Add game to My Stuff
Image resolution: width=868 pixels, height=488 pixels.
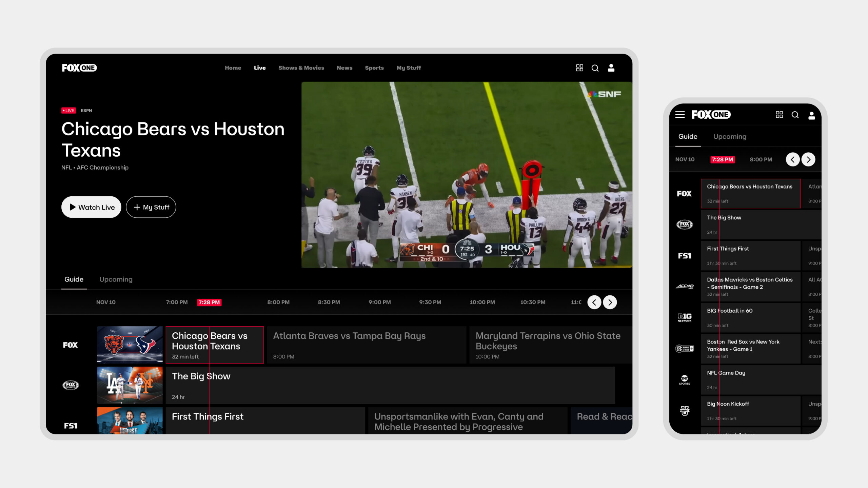151,207
